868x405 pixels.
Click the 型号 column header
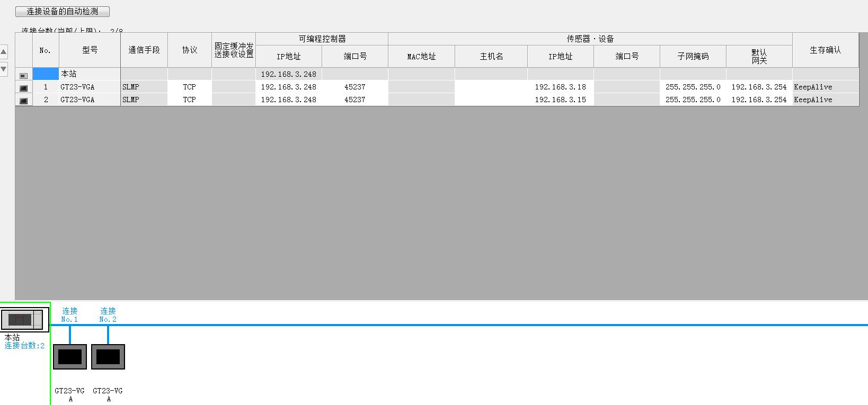90,50
